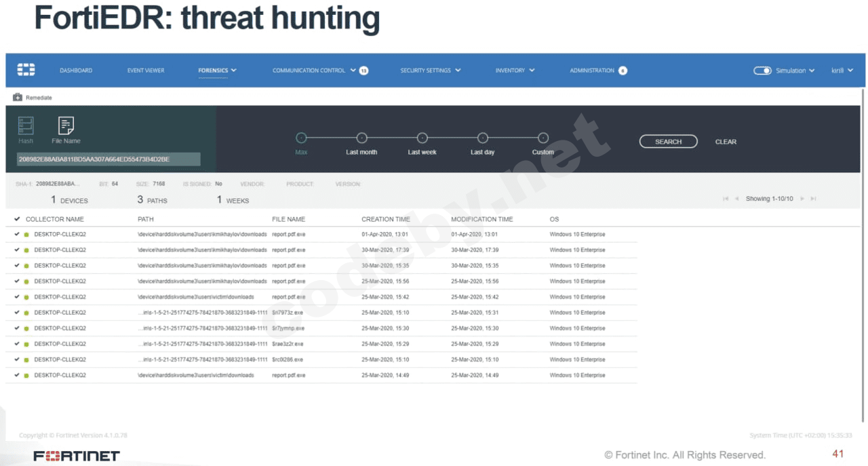Click Administration notification badge showing 6
The height and width of the screenshot is (466, 868).
tap(623, 71)
